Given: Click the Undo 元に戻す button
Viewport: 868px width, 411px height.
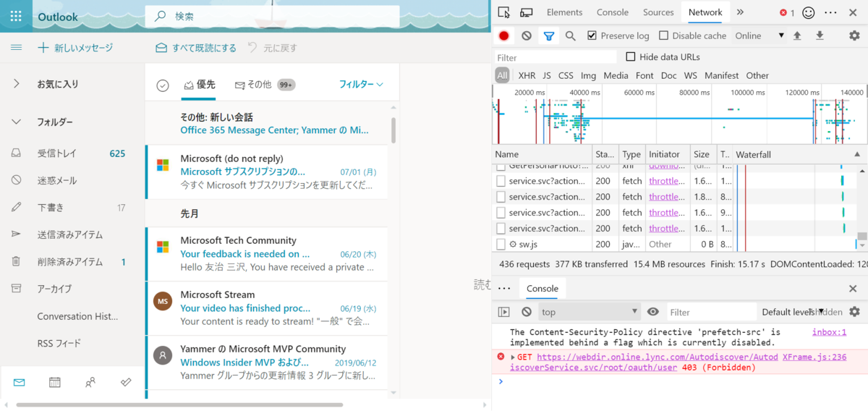Looking at the screenshot, I should [x=272, y=48].
